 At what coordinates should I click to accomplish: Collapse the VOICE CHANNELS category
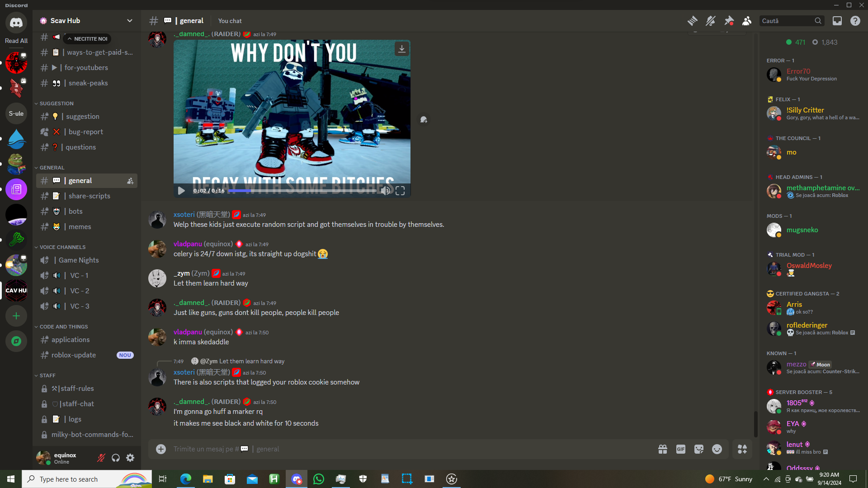[62, 247]
